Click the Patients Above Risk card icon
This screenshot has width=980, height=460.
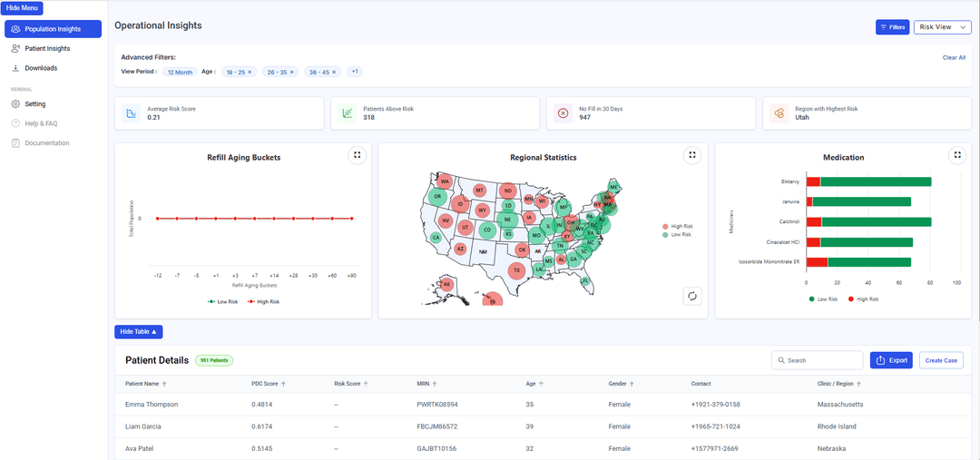tap(347, 113)
